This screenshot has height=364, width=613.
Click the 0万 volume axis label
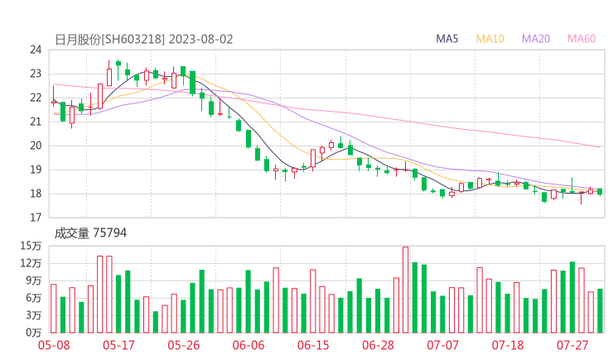coord(34,333)
